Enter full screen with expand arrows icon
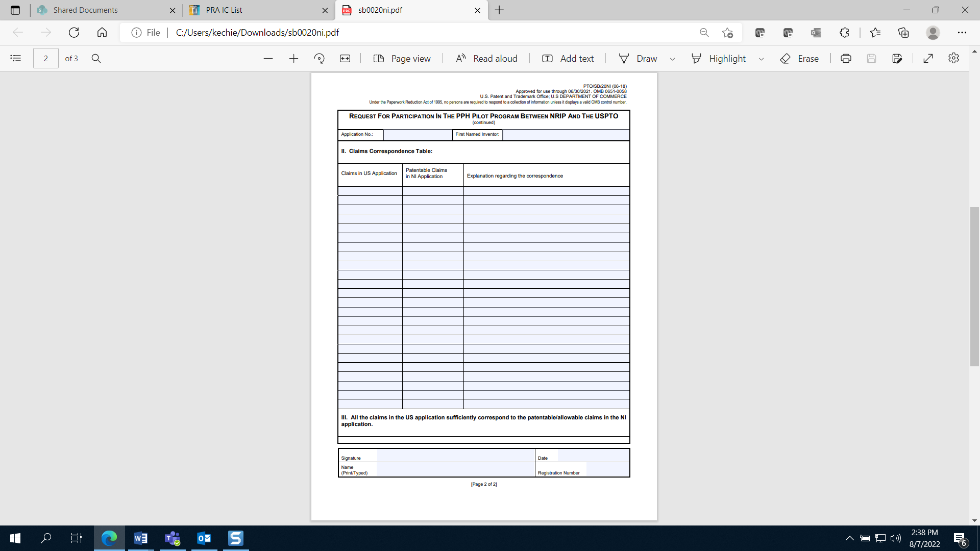 click(x=928, y=58)
